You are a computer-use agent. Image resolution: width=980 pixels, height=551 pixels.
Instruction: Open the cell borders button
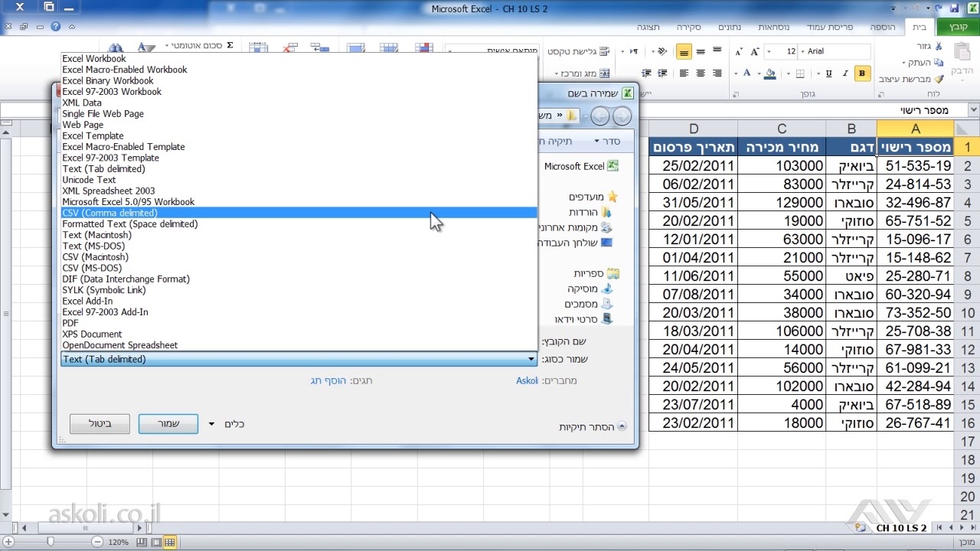pos(800,73)
